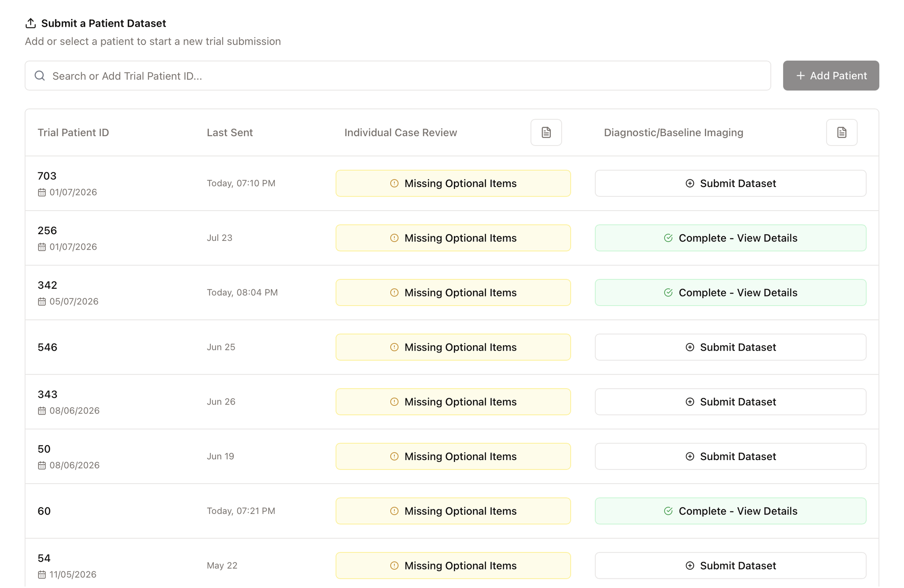The image size is (904, 588).
Task: Select patient ID 60
Action: (44, 511)
